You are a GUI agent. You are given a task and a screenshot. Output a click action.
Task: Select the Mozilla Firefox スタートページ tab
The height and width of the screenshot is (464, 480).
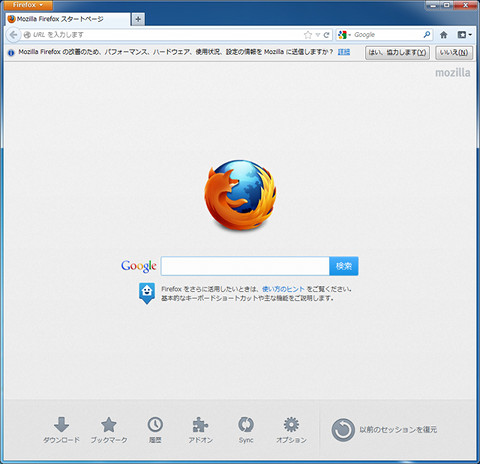pos(68,19)
